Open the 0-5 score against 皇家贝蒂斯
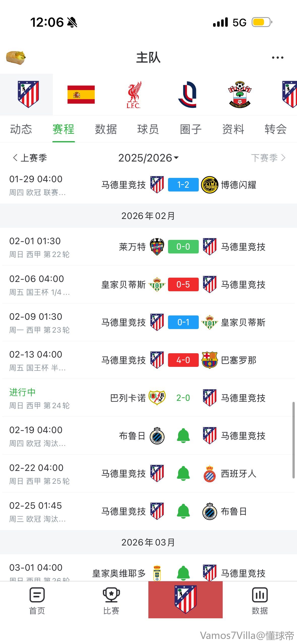Image resolution: width=297 pixels, height=644 pixels. [x=183, y=284]
